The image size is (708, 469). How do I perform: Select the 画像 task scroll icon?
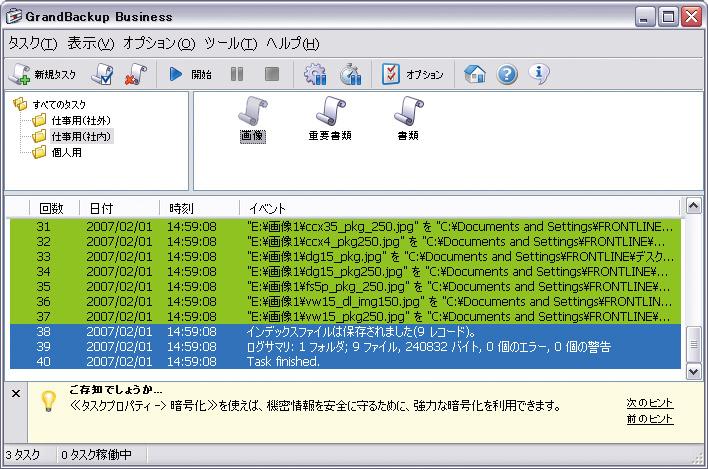(252, 111)
